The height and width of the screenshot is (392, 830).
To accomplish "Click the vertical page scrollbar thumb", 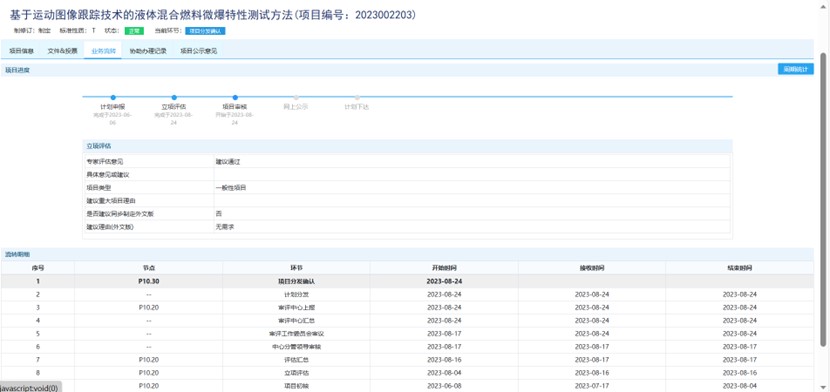I will (x=823, y=200).
